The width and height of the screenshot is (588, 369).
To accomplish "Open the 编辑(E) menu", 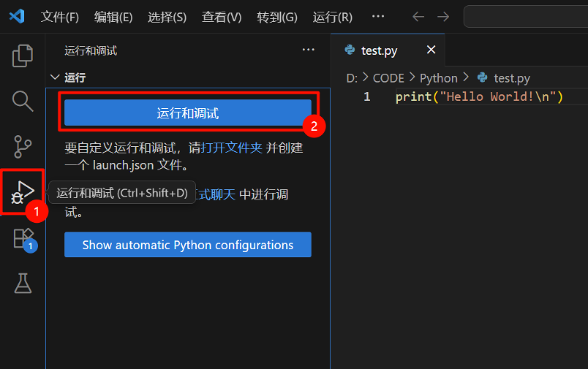I will (113, 17).
